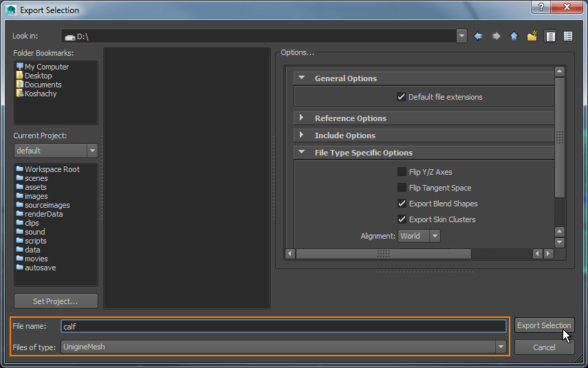Uncheck Export Blend Shapes
The height and width of the screenshot is (368, 588).
(x=402, y=204)
